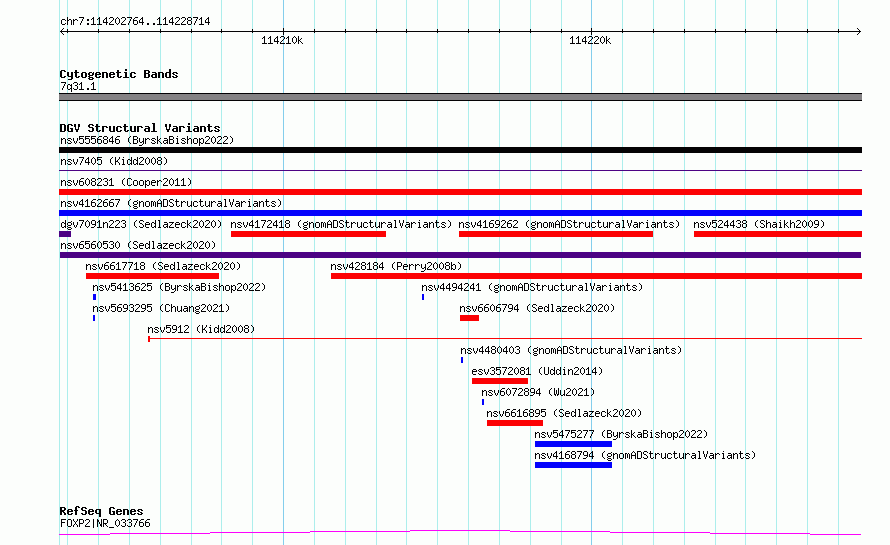Select the red bar under esv3572081
The height and width of the screenshot is (545, 890).
pyautogui.click(x=500, y=381)
